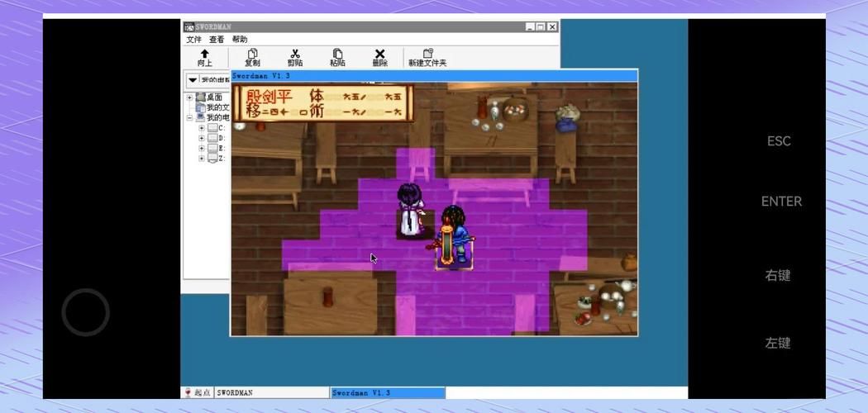Click the 起点 start button in taskbar
The image size is (868, 413).
pyautogui.click(x=197, y=392)
